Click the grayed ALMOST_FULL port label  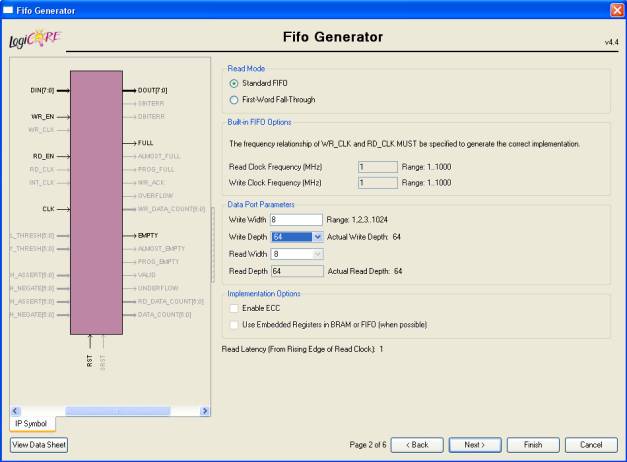tap(159, 156)
